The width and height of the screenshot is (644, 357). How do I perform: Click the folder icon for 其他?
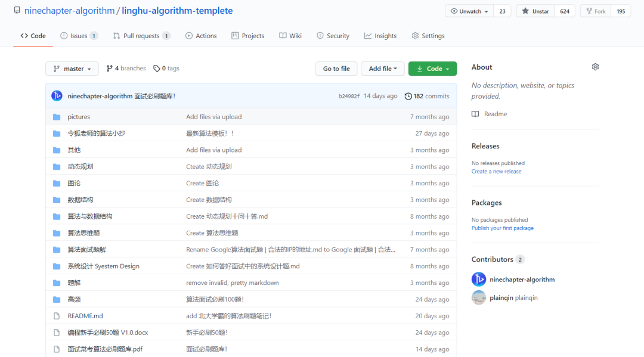point(57,150)
